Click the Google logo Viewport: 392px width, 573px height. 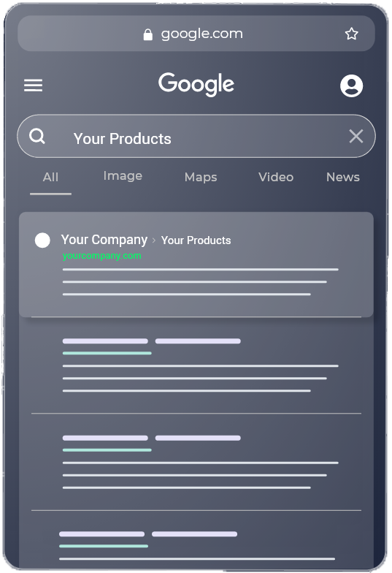pyautogui.click(x=196, y=85)
